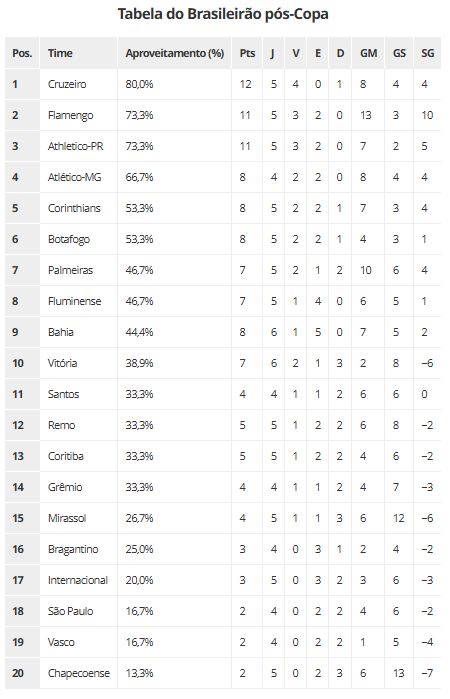Image resolution: width=450 pixels, height=699 pixels.
Task: Click Cruzeiro's 80,0% aproveitamento value
Action: click(x=139, y=84)
